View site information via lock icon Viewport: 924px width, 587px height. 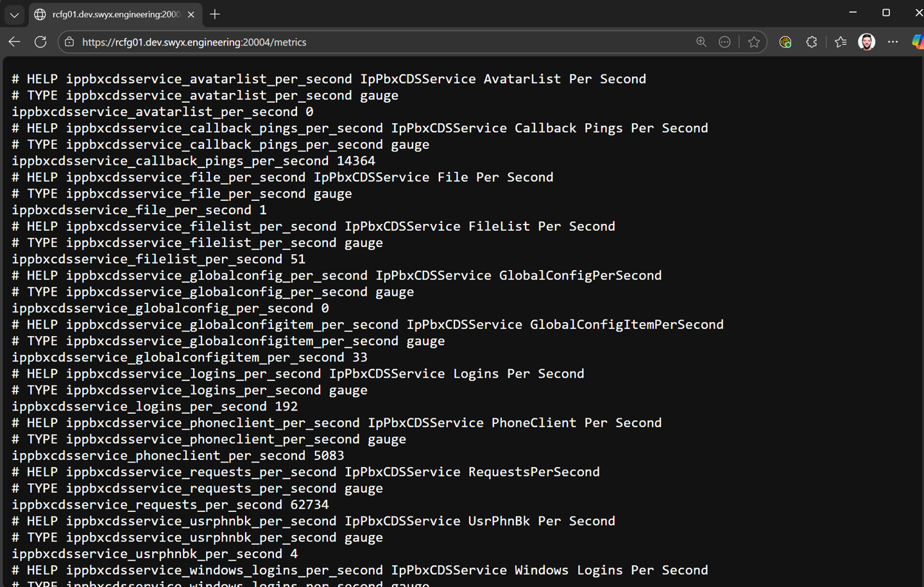coord(69,42)
